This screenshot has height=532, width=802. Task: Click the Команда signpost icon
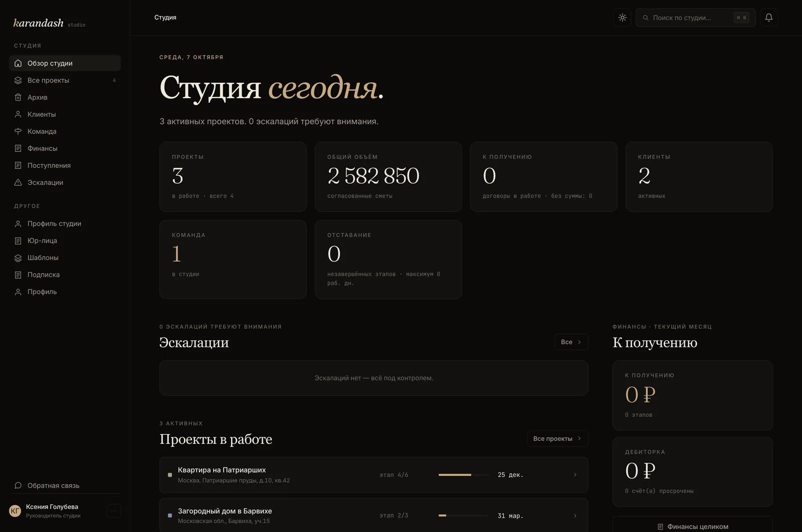coord(18,131)
